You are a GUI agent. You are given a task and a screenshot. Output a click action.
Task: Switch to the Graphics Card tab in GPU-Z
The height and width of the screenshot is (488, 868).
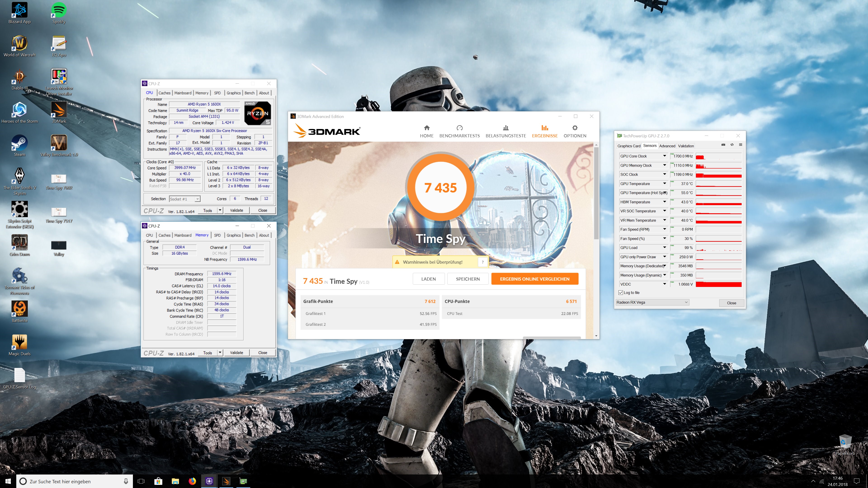(629, 146)
